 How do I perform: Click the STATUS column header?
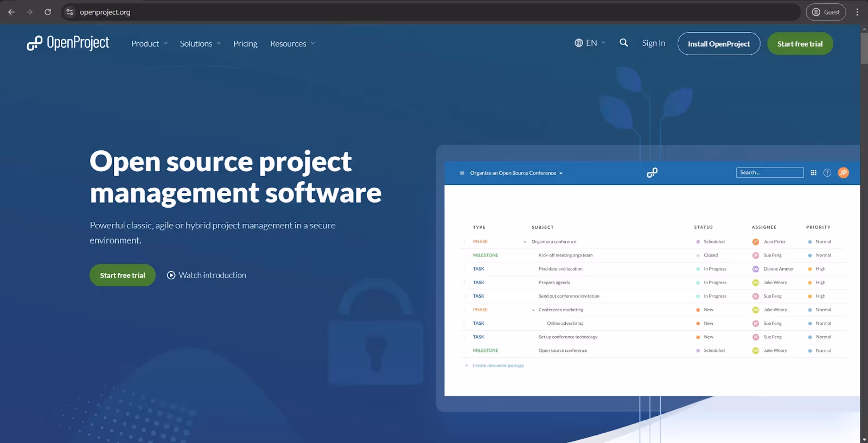coord(704,227)
